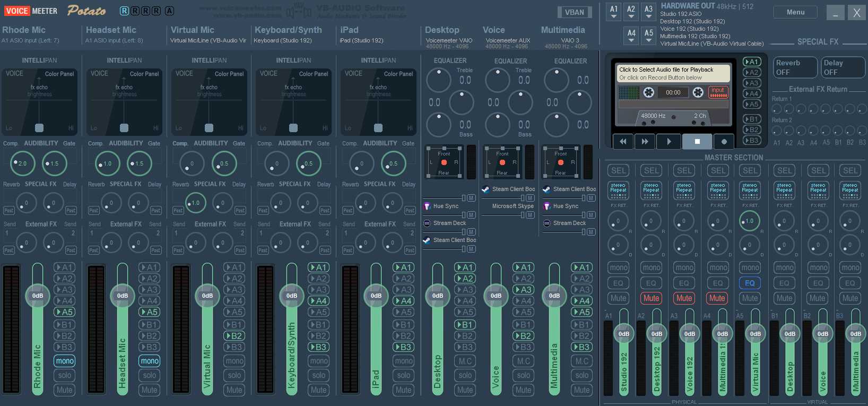Screen dimensions: 868x406
Task: Open the A1 hardware output dropdown
Action: click(x=614, y=12)
